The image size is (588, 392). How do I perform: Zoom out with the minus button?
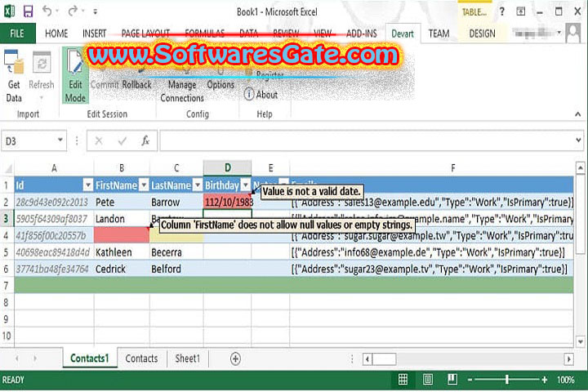470,380
